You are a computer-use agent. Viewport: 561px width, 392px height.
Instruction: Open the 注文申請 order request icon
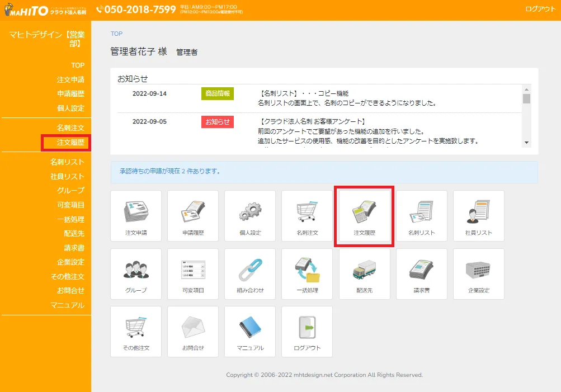[x=135, y=216]
